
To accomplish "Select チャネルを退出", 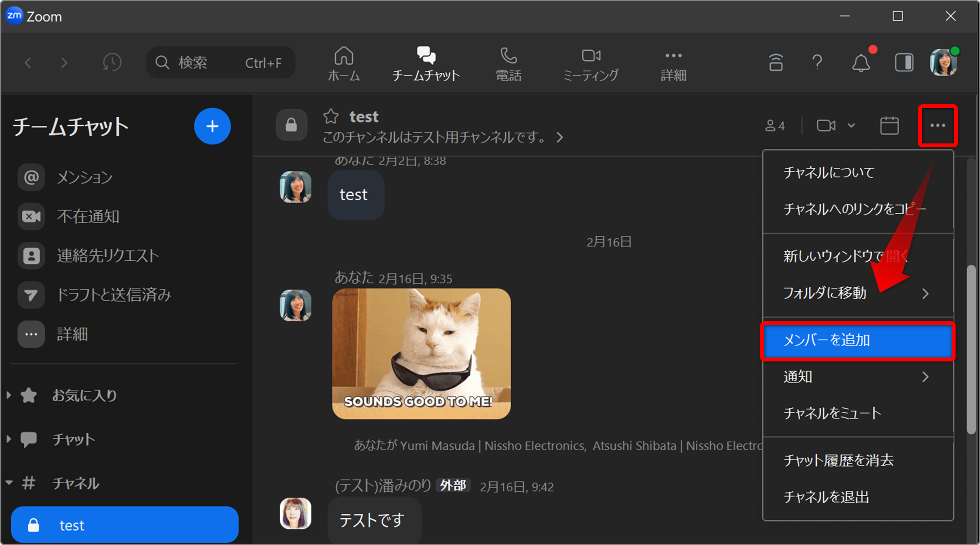I will (858, 497).
